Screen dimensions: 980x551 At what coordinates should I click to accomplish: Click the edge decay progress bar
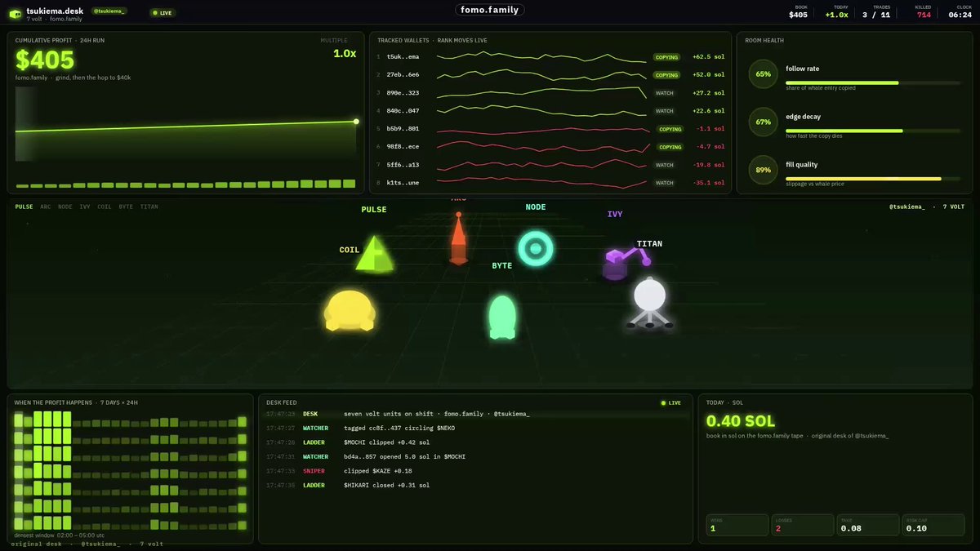pyautogui.click(x=875, y=131)
